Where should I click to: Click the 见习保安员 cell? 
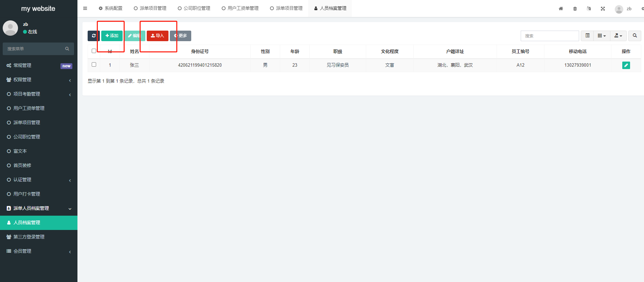[338, 65]
